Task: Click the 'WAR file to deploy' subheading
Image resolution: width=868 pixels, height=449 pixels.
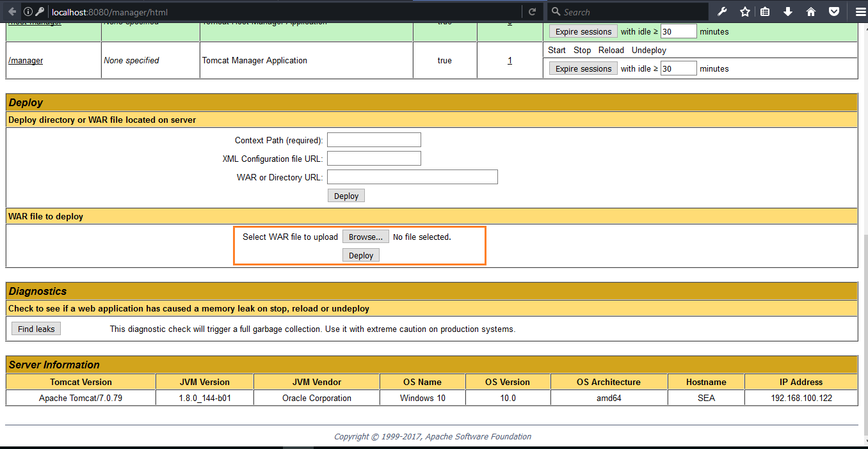Action: 45,216
